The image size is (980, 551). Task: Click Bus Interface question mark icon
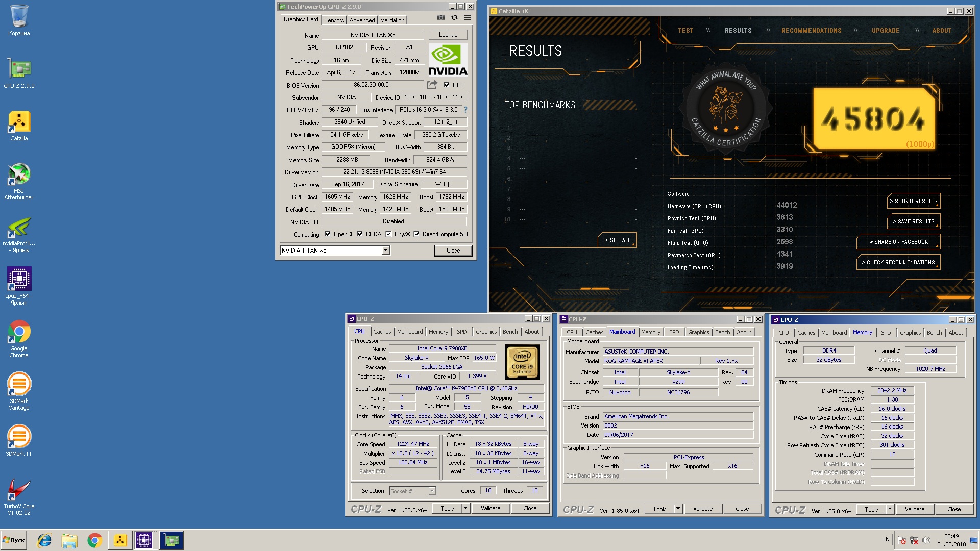[465, 110]
